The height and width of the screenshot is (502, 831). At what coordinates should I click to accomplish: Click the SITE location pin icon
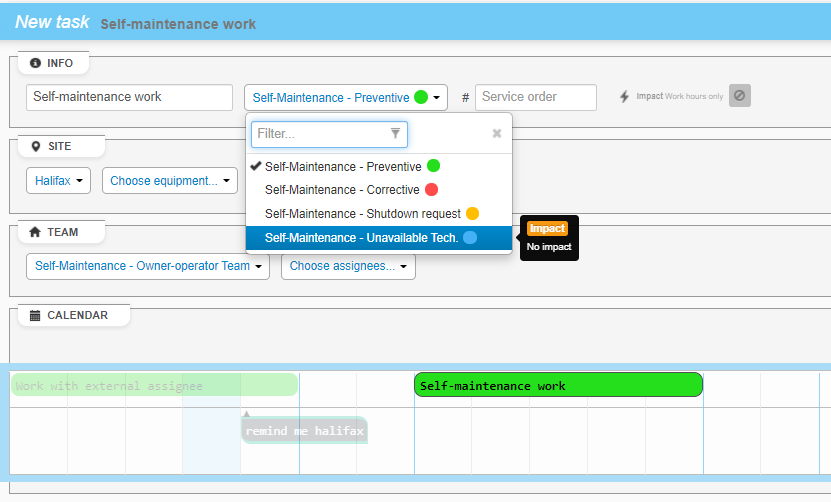coord(36,146)
